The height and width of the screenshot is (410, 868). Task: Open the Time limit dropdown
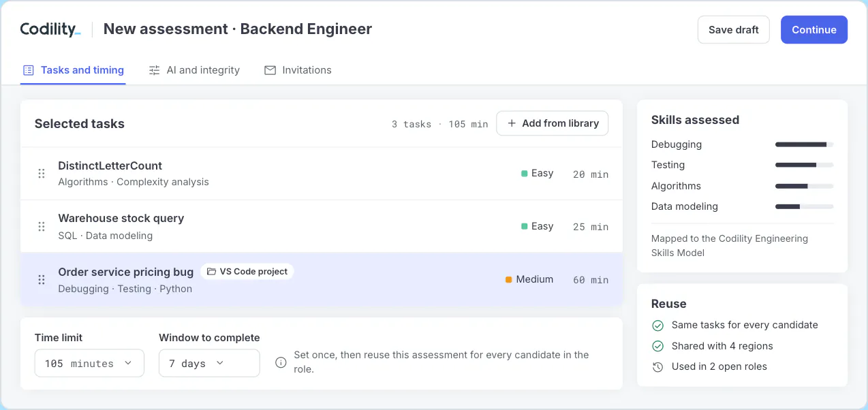pos(89,363)
